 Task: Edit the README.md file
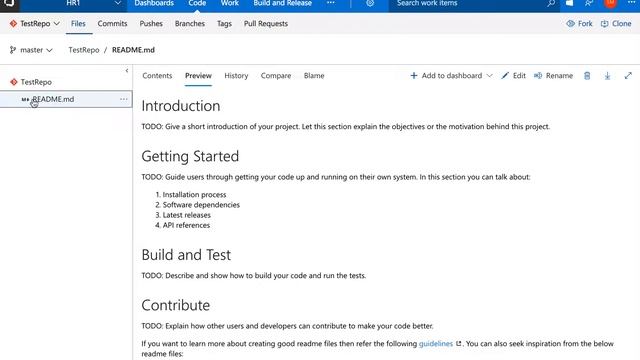coord(513,76)
